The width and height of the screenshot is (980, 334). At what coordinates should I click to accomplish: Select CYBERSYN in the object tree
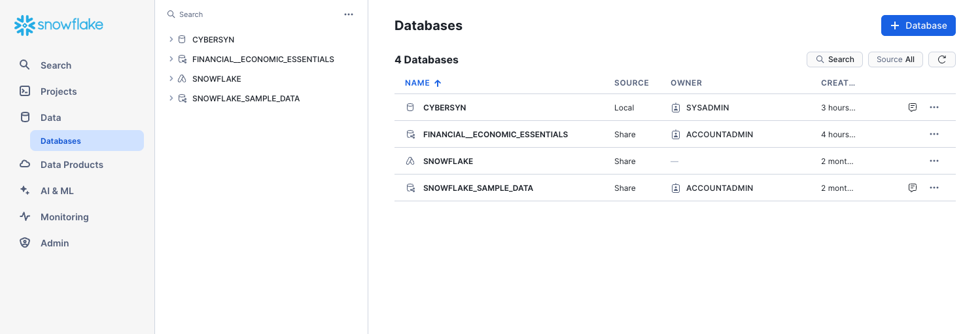pyautogui.click(x=213, y=40)
